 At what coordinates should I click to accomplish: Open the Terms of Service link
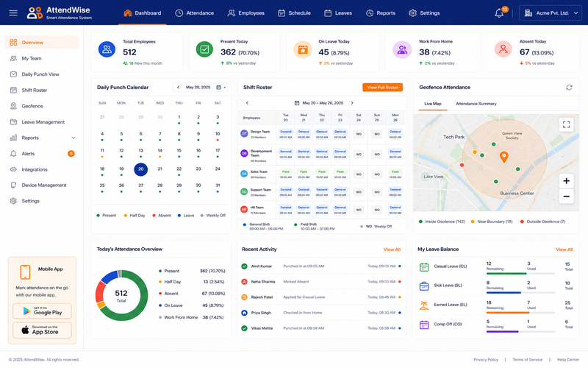click(x=527, y=360)
